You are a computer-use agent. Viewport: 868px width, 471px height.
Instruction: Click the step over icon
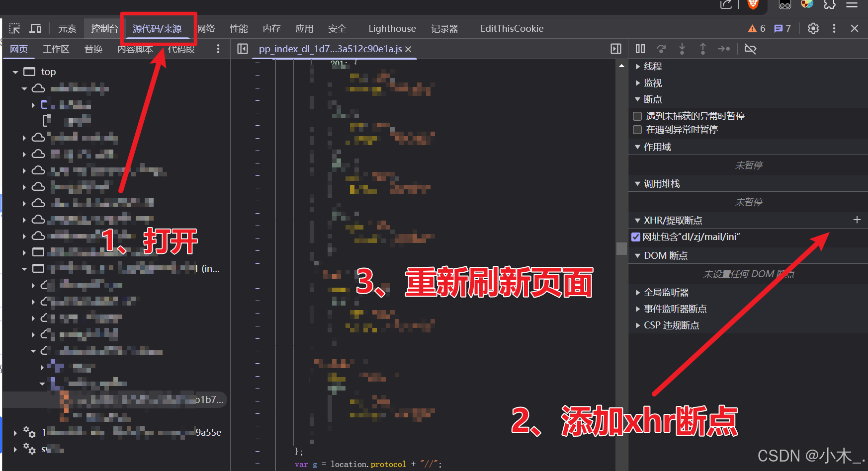661,49
